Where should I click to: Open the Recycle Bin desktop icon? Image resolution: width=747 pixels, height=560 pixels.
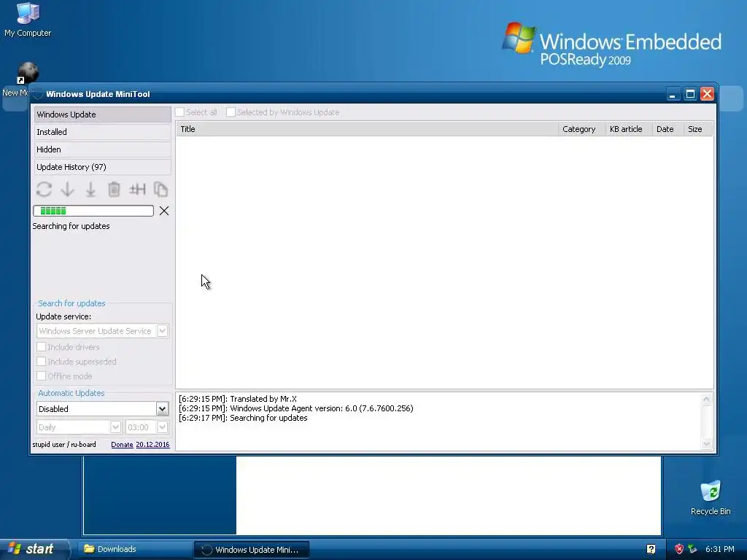click(x=711, y=498)
